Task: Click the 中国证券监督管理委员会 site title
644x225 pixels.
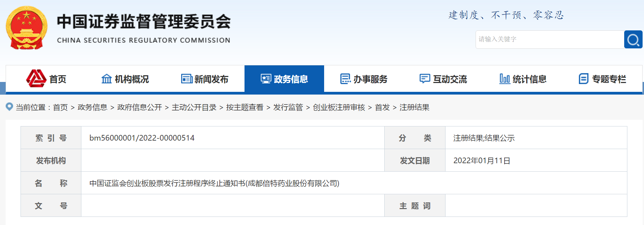Action: (144, 22)
